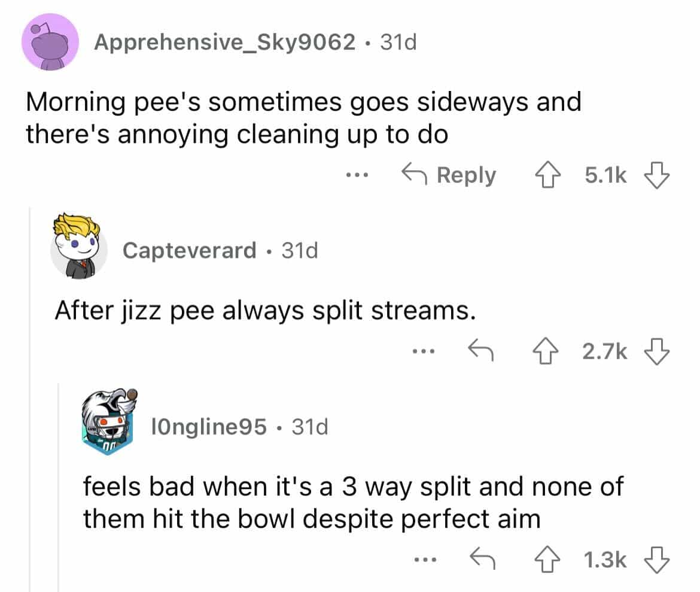Open Apprehensive_Sky9062's user profile

[224, 42]
